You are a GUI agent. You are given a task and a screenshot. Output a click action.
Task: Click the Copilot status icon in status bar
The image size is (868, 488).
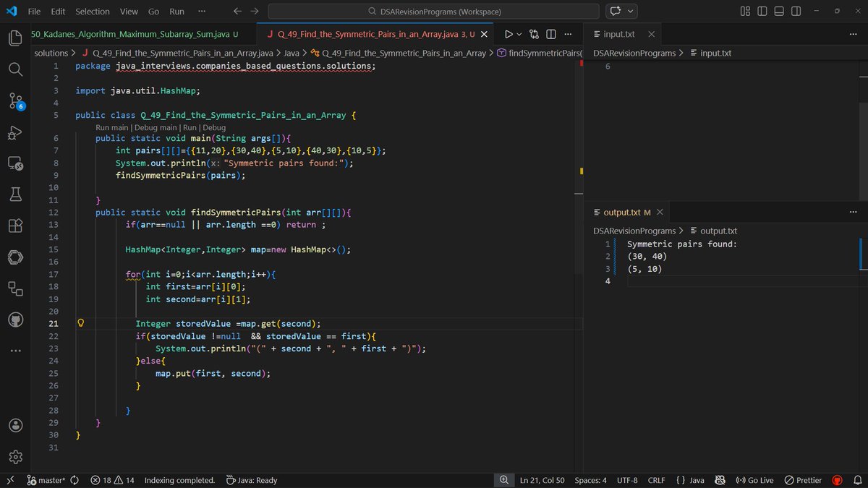tap(720, 480)
